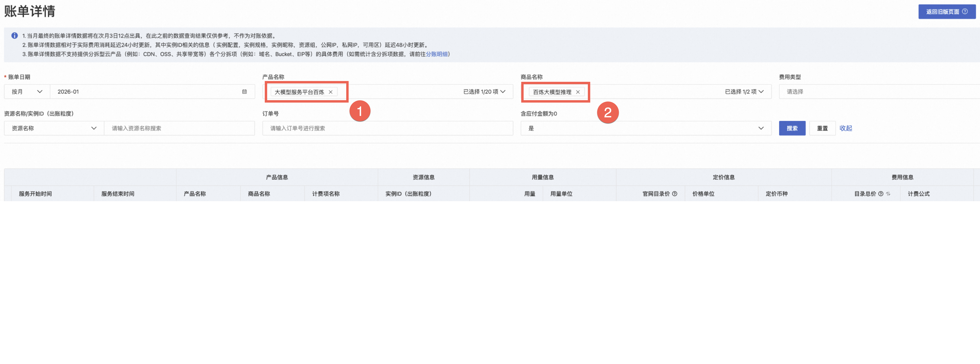Screen dimensions: 980x364
Task: Open the 费用类型 请选择 dropdown
Action: 879,92
